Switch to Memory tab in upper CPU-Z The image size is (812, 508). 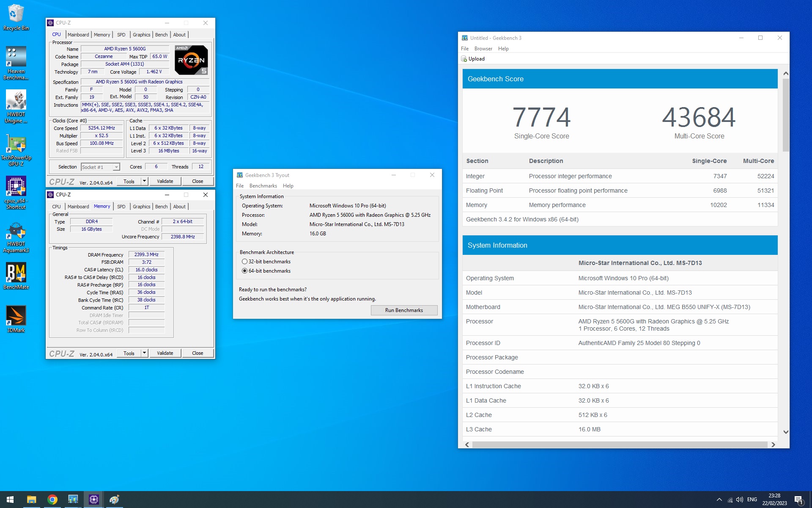click(x=102, y=35)
